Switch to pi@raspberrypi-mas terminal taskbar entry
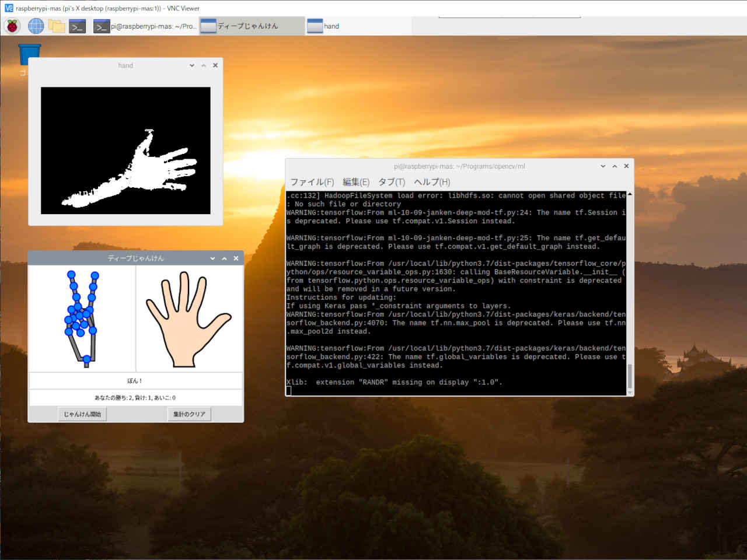 coord(145,26)
